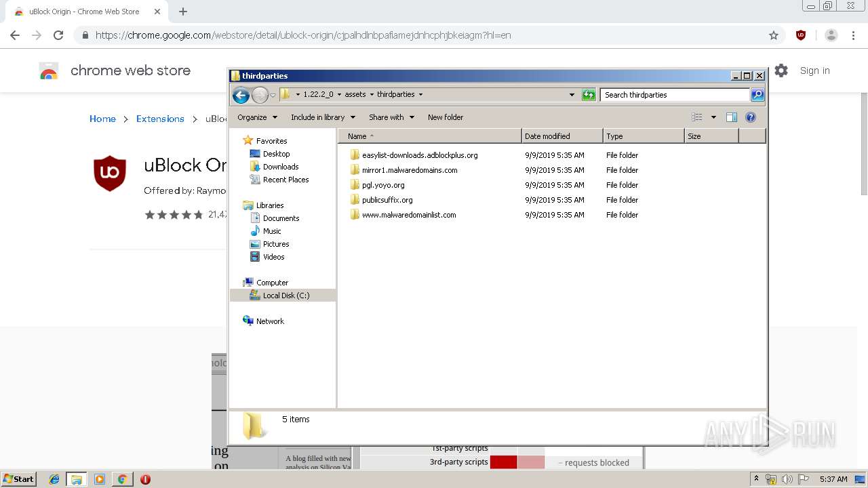Click the Sign in link
This screenshot has height=488, width=868.
[814, 70]
